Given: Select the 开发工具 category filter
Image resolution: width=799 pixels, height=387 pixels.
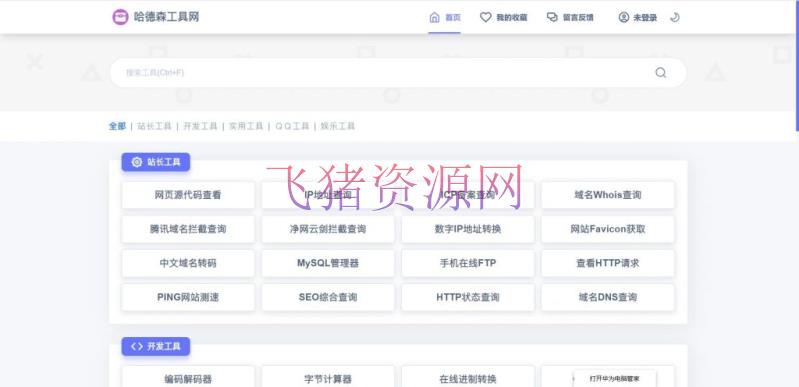Looking at the screenshot, I should (200, 126).
